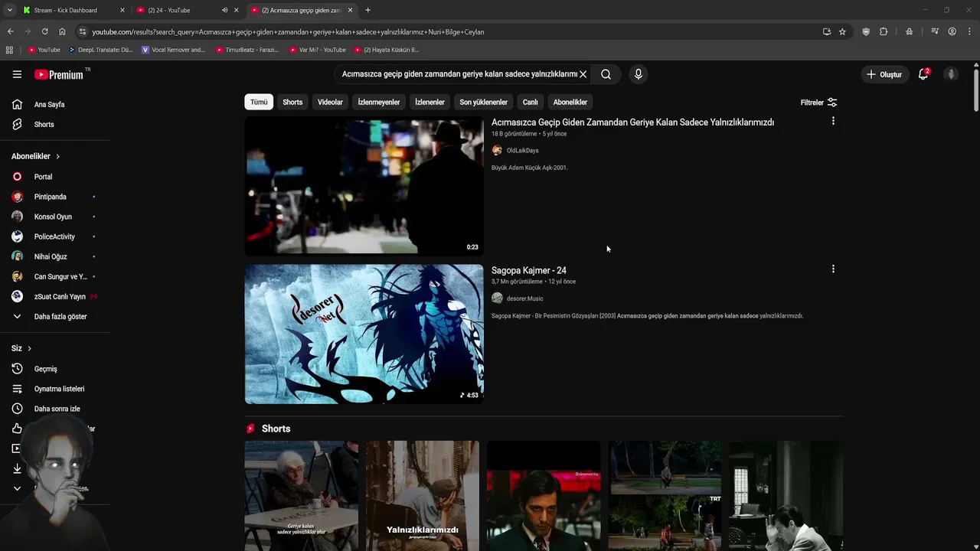Open the Yalnızlıklarımızdı Shorts thumbnail

423,496
